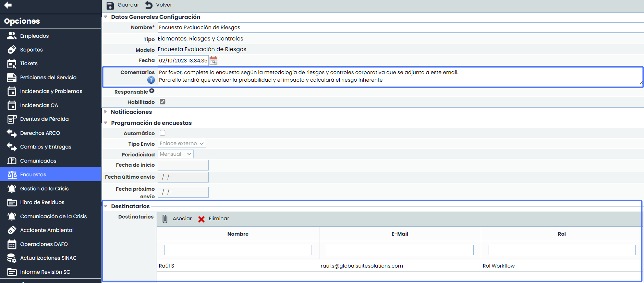Screen dimensions: 644x283
Task: Expand the Notificaciones section
Action: point(106,112)
